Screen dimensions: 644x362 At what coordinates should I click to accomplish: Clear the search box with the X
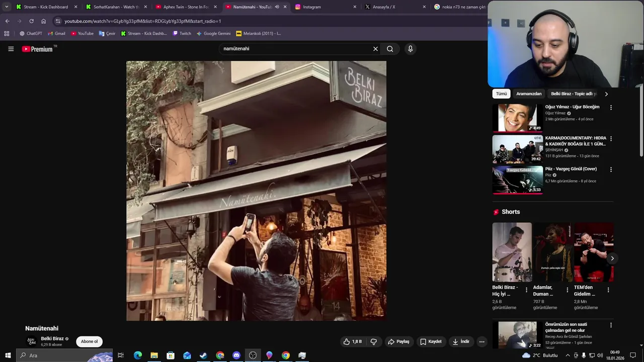[x=375, y=49]
